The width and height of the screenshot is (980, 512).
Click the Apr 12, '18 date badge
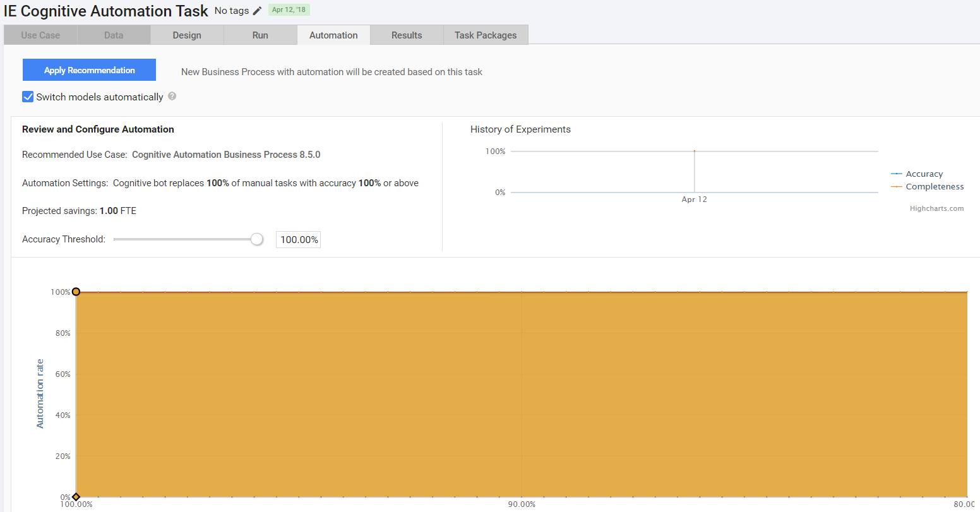point(289,10)
